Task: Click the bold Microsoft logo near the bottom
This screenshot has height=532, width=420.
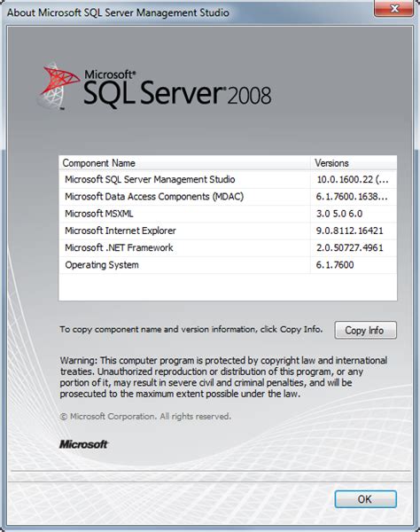Action: [83, 444]
